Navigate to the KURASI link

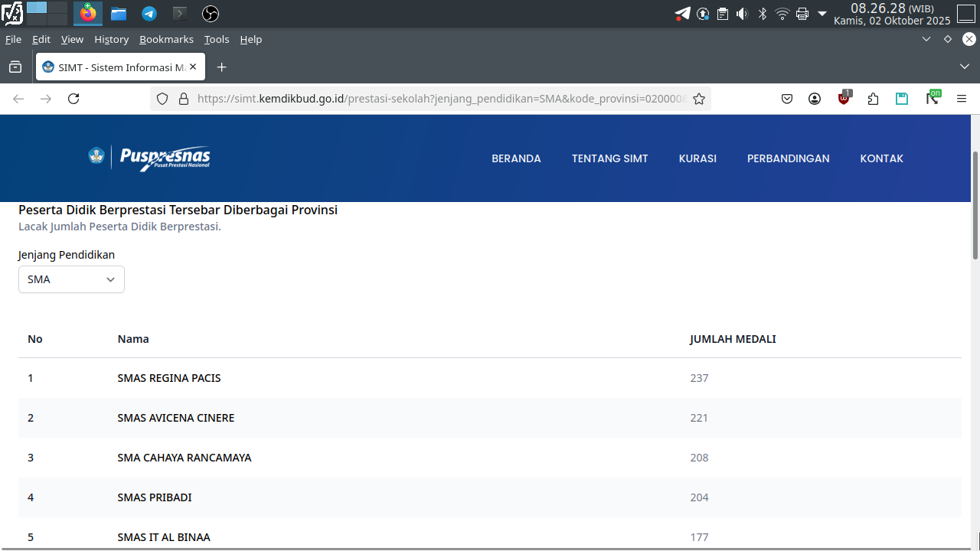pyautogui.click(x=697, y=158)
